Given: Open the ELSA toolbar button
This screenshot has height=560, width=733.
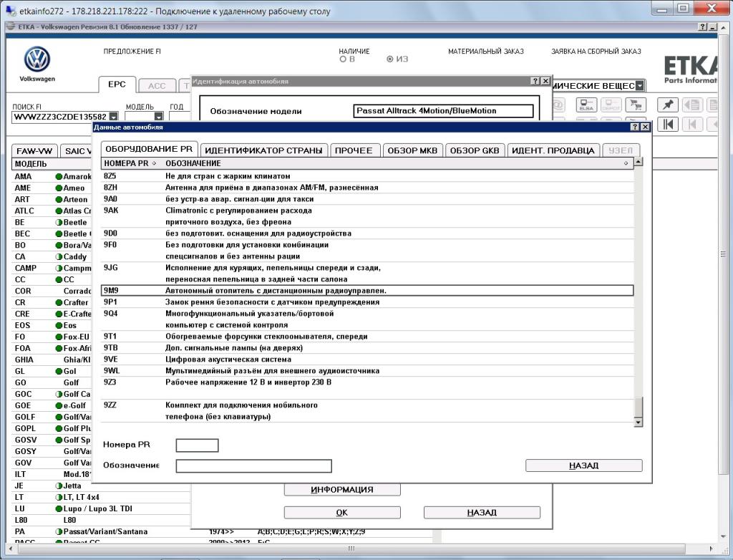Looking at the screenshot, I should pyautogui.click(x=586, y=105).
